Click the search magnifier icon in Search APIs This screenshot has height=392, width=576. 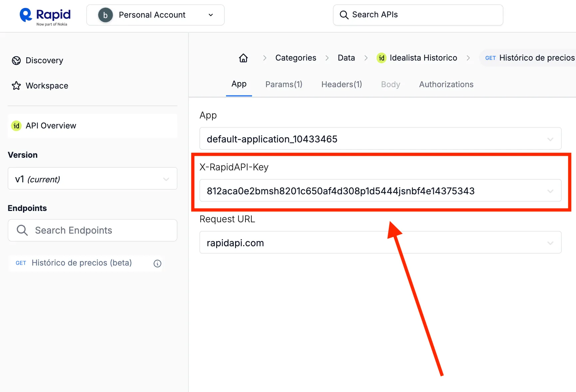(344, 15)
